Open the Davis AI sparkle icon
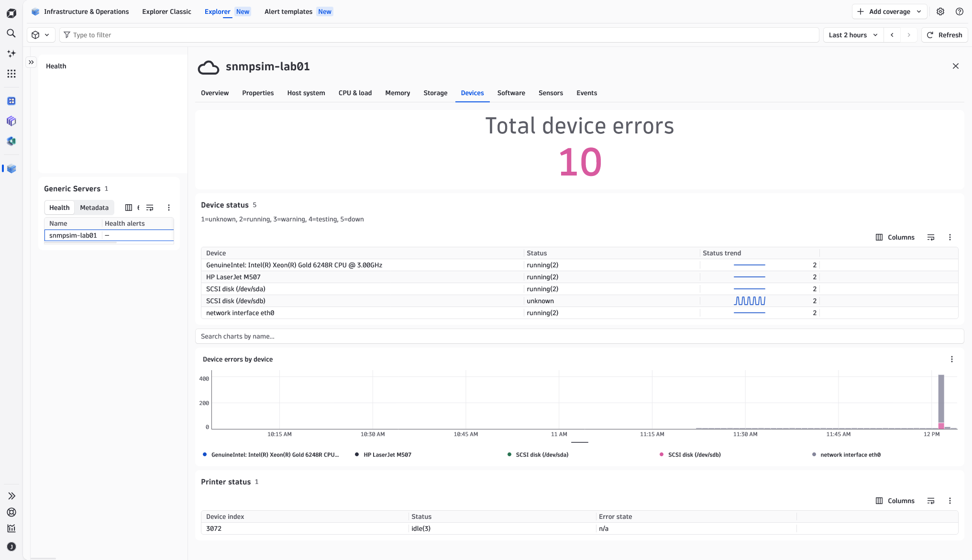Screen dimensions: 972x560 click(x=11, y=54)
